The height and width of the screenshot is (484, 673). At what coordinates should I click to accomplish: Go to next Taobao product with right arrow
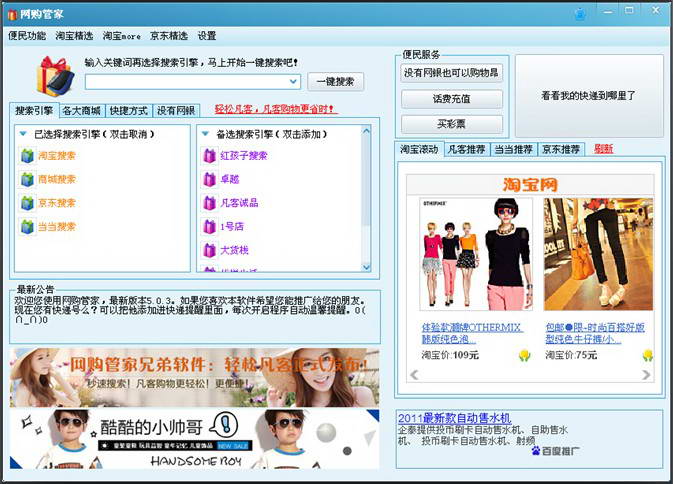coord(646,375)
